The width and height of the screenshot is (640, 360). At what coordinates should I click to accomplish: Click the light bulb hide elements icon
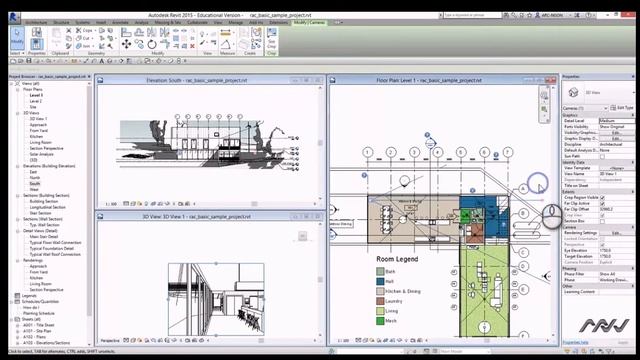202,34
